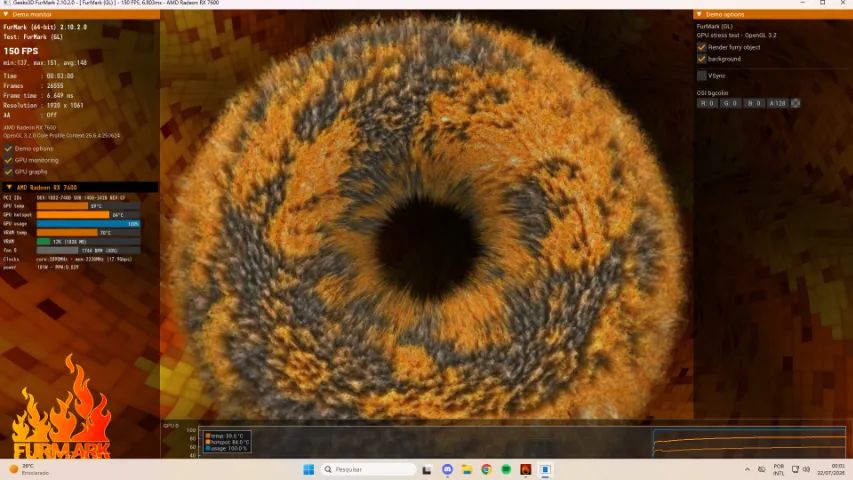Screen dimensions: 853x480
Task: Select the FurMark flame taskbar icon
Action: tap(526, 470)
